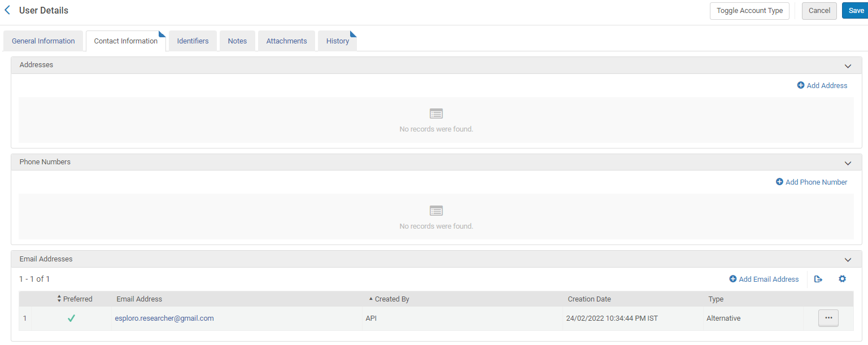Viewport: 868px width, 345px height.
Task: Open the Notes tab
Action: point(237,41)
